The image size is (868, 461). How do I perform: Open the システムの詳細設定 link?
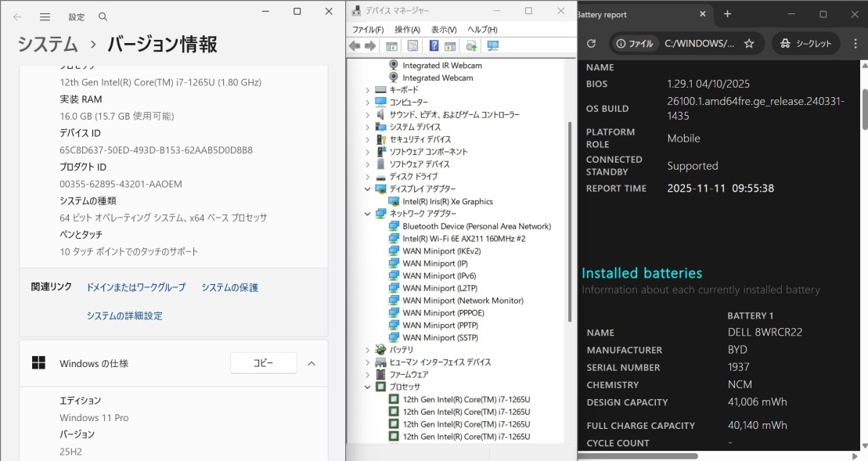[x=124, y=315]
